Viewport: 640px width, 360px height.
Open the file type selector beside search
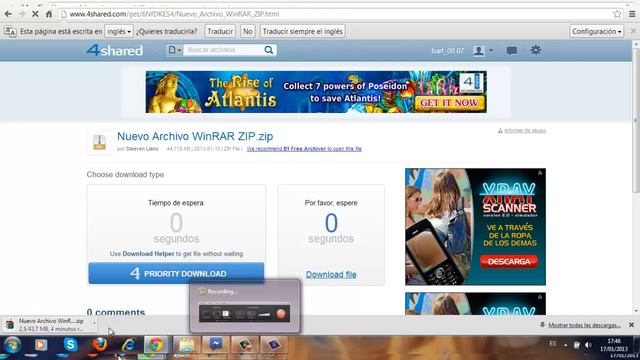(175, 50)
